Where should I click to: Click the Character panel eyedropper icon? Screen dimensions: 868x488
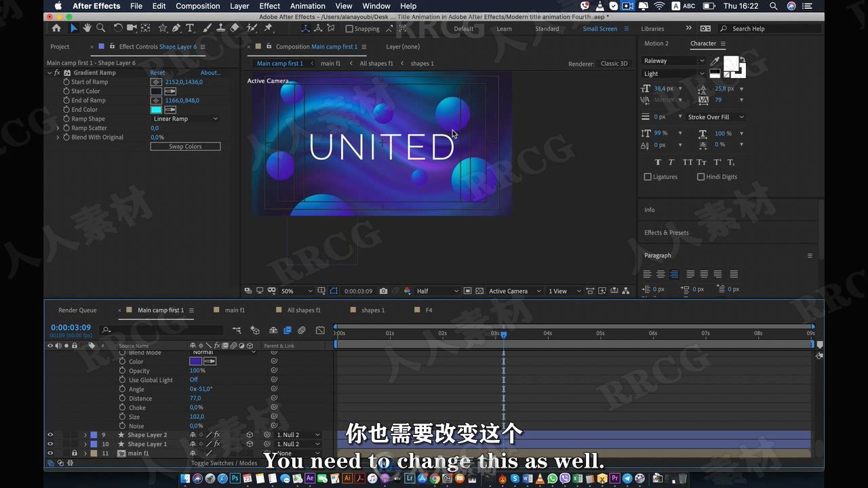(715, 60)
